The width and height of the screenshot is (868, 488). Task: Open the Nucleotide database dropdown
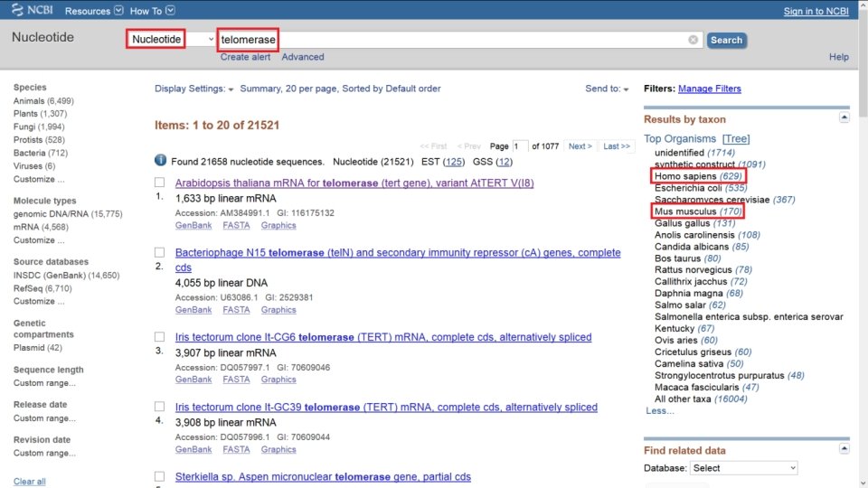pyautogui.click(x=171, y=39)
